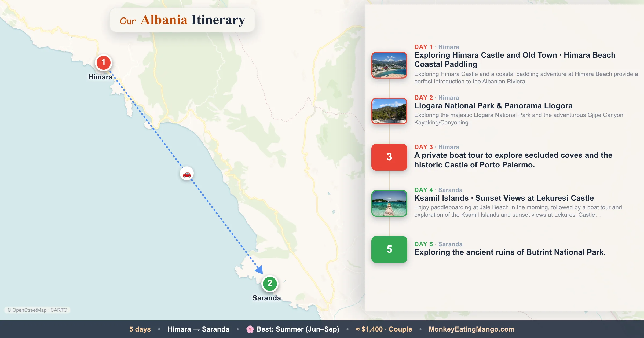Open Exploring Butrint National Park title

(510, 252)
